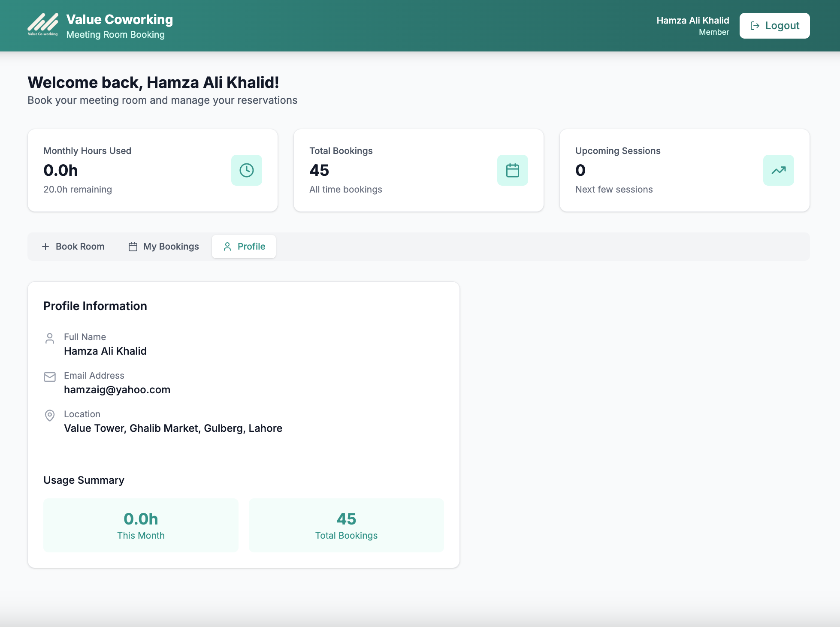
Task: Click the Value Coworking header title
Action: [119, 19]
